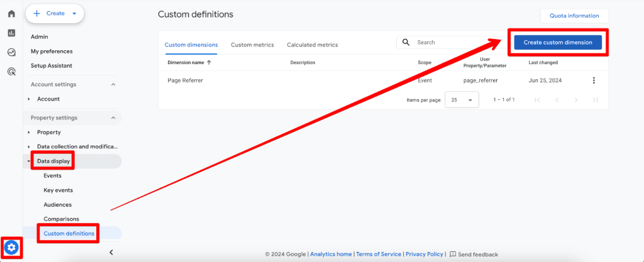Open Audiences under Data display

[57, 205]
